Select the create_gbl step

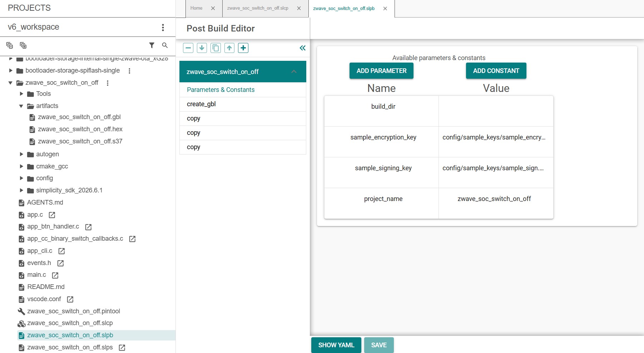point(243,104)
